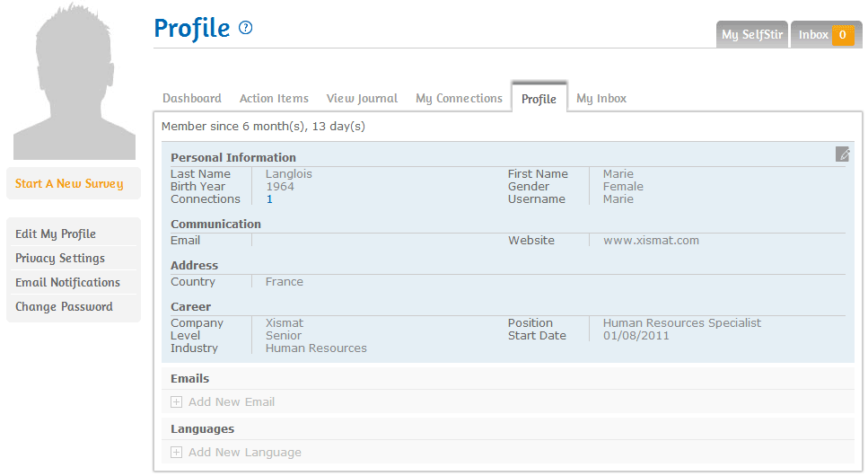Start A New Survey from the sidebar
Viewport: 868px width, 476px height.
click(69, 184)
